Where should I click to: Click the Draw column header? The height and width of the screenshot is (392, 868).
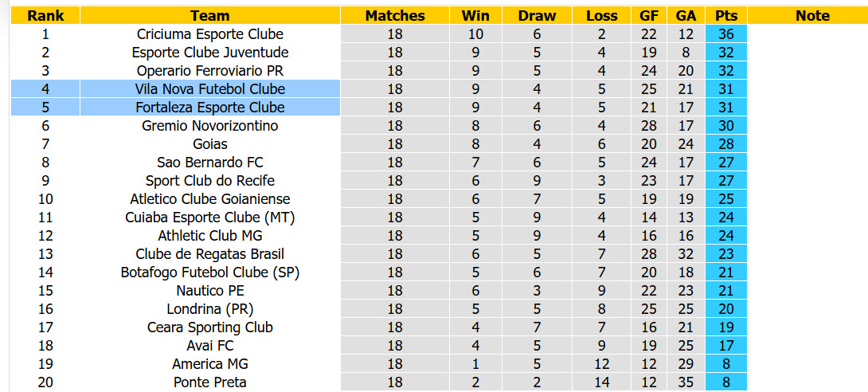tap(537, 15)
